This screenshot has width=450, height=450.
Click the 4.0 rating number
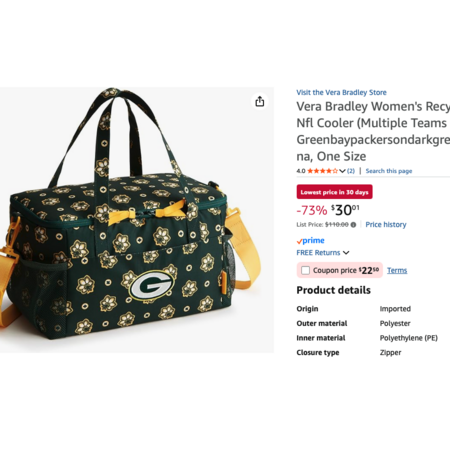[x=301, y=171]
